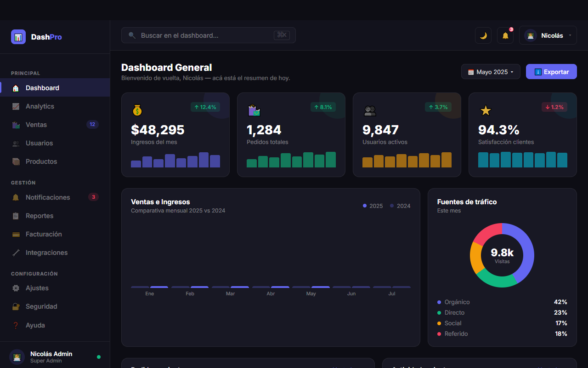Click the orange Social legend dot
The width and height of the screenshot is (588, 368).
(439, 323)
